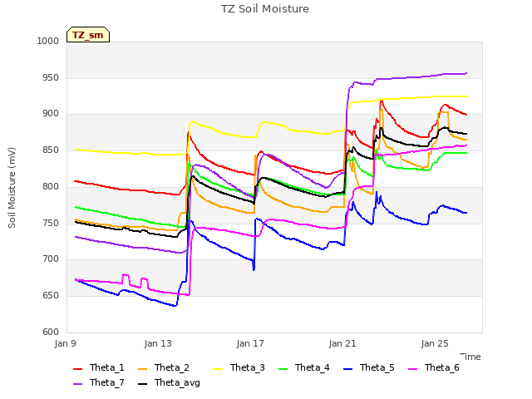The image size is (532, 399).
Task: Toggle Theta_2 series in the legend
Action: [x=164, y=367]
